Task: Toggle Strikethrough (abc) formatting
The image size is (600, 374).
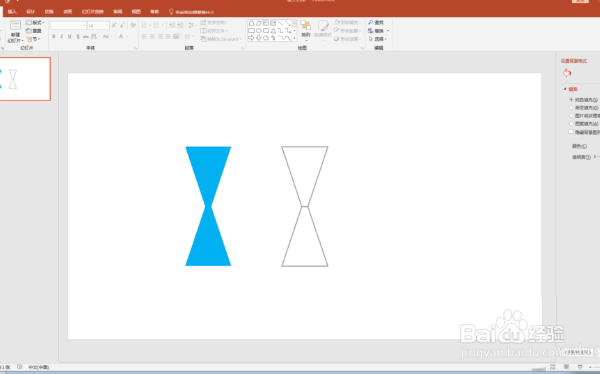Action: [x=86, y=36]
